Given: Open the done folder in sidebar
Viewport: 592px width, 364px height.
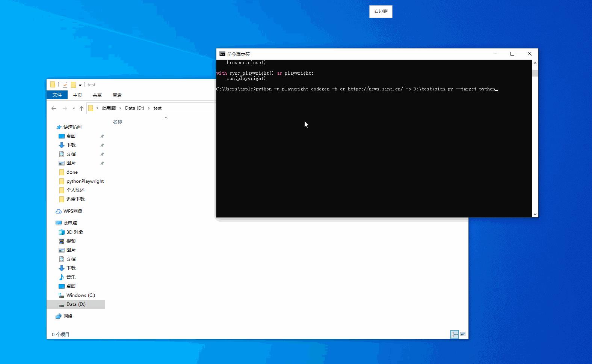Looking at the screenshot, I should pyautogui.click(x=72, y=172).
